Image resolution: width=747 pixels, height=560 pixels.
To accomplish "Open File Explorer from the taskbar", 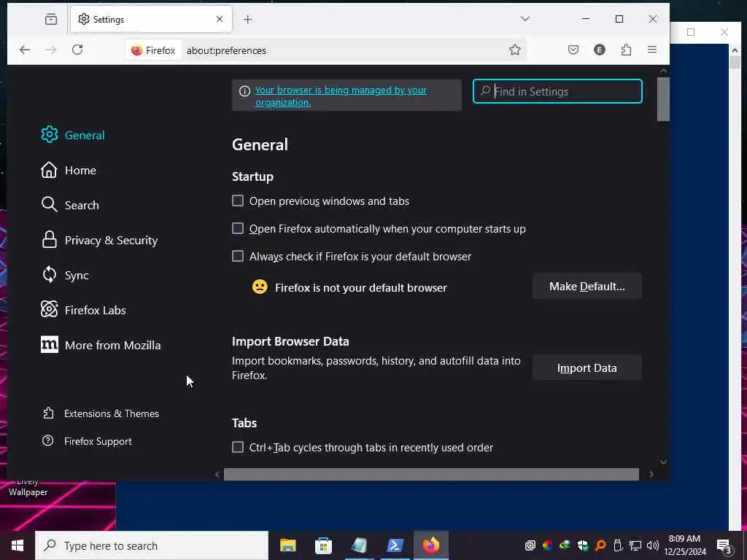I will [287, 545].
